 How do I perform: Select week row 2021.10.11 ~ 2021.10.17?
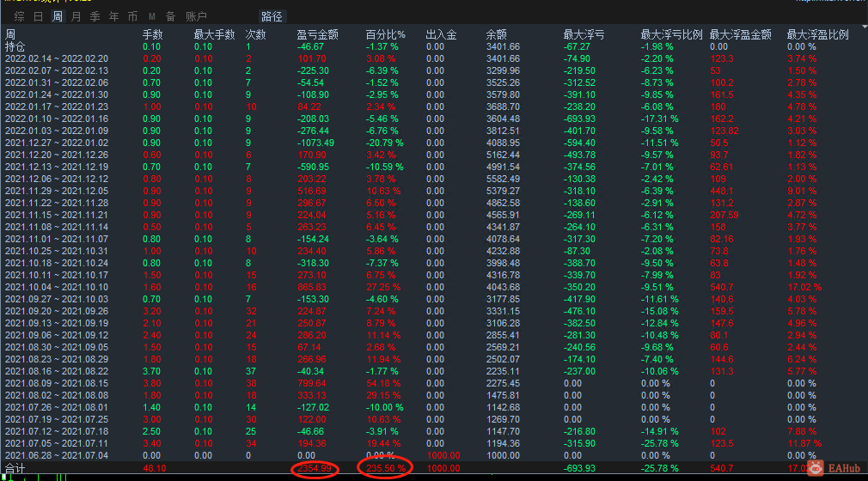(x=434, y=275)
